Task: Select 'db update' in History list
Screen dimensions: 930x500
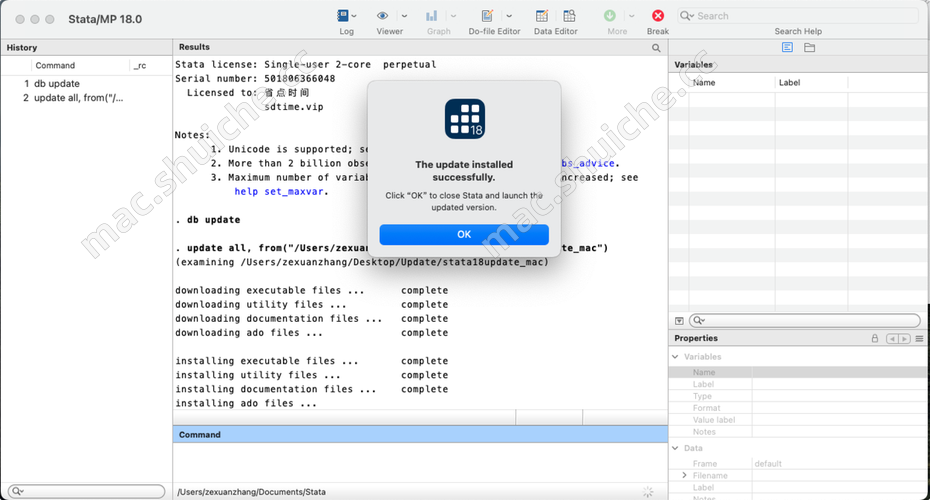Action: coord(57,84)
